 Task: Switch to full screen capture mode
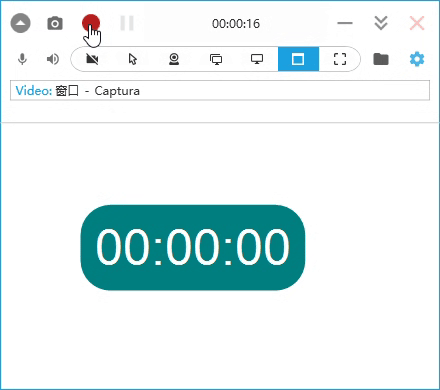(x=340, y=59)
